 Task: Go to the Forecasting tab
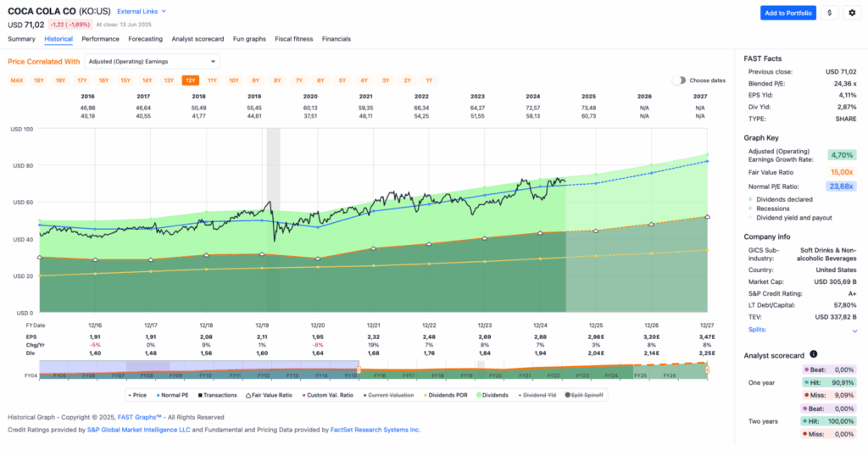click(x=146, y=39)
